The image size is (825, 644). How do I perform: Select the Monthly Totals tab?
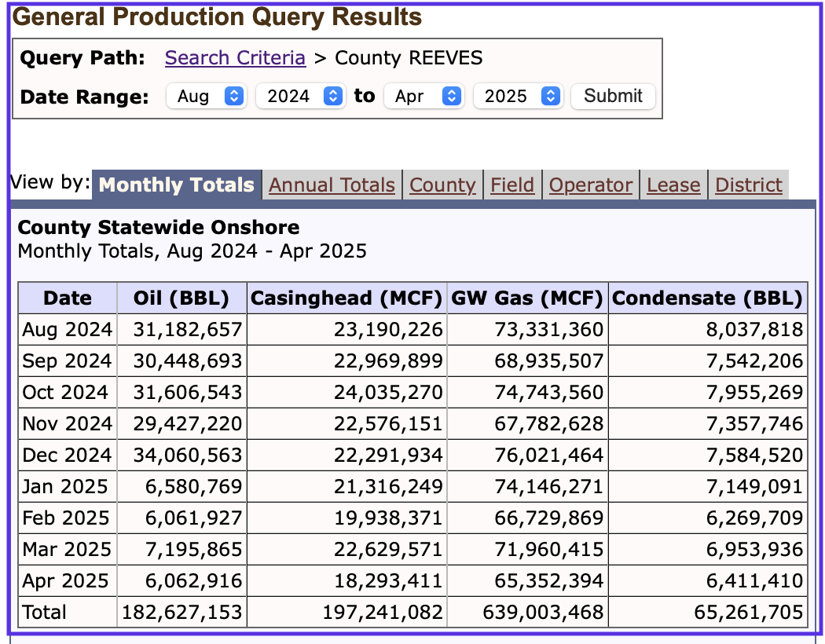(177, 185)
